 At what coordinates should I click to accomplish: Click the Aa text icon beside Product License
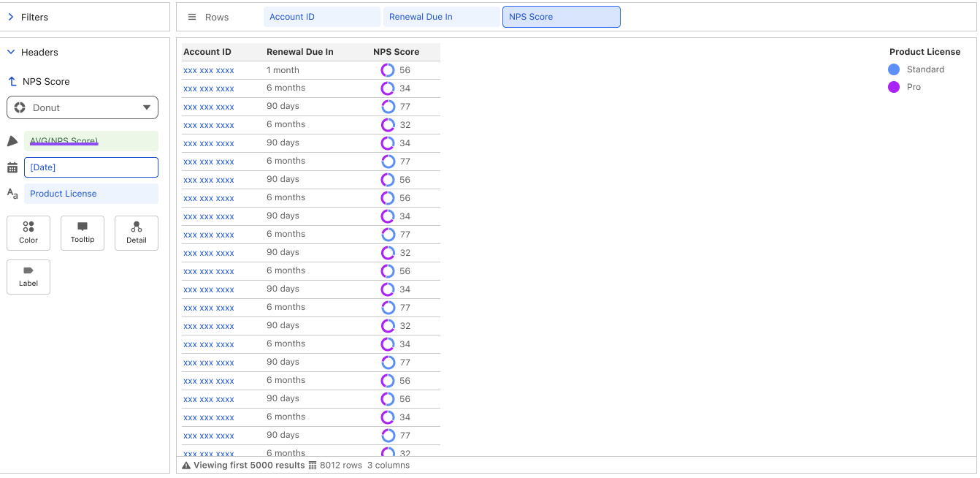(x=12, y=194)
